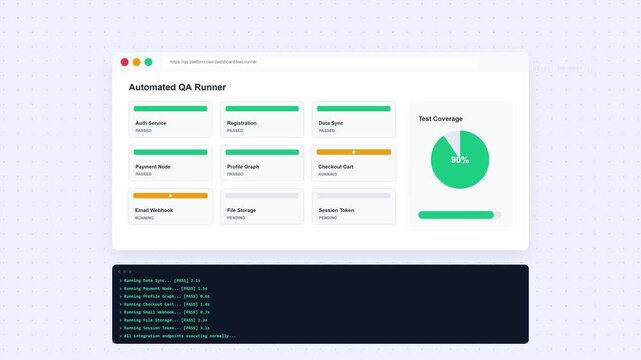Click the PASSED status under Registration
This screenshot has height=360, width=641.
click(235, 131)
